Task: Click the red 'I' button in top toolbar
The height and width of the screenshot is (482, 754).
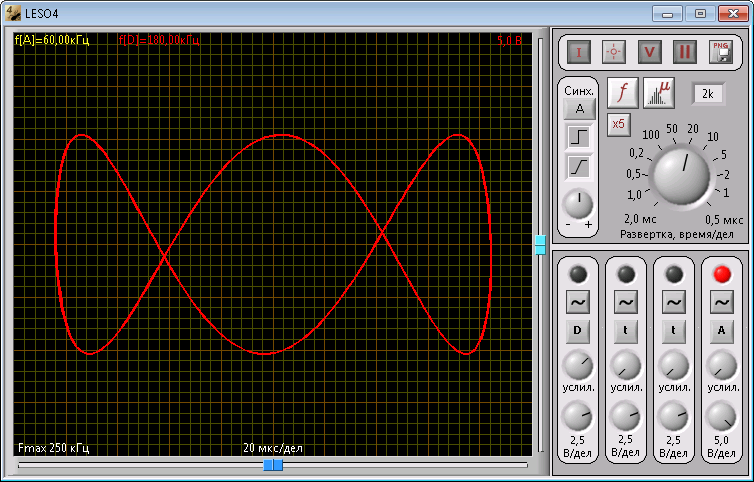Action: point(580,51)
